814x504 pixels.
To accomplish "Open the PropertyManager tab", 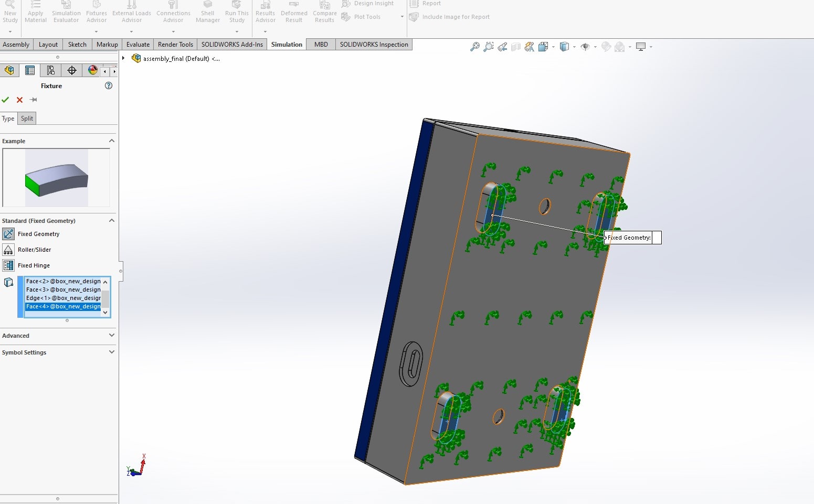I will click(x=30, y=70).
